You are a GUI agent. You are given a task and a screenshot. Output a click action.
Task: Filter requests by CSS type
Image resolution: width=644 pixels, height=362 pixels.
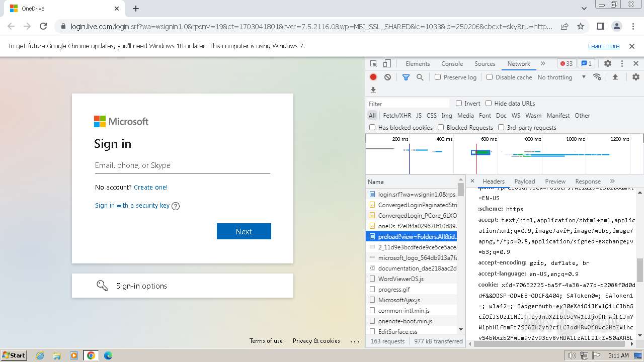click(x=432, y=115)
